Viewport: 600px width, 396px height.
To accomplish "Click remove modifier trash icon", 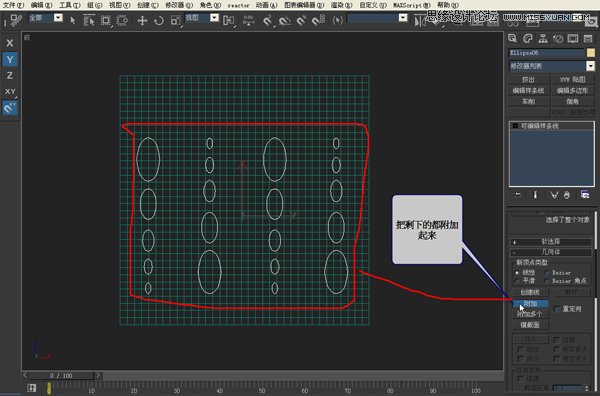I will 567,195.
